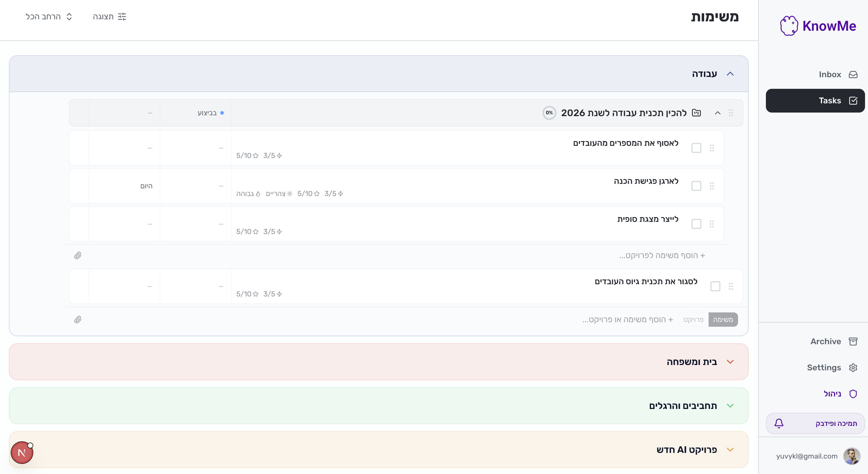The width and height of the screenshot is (868, 474).
Task: Collapse the עבודה section
Action: (730, 74)
